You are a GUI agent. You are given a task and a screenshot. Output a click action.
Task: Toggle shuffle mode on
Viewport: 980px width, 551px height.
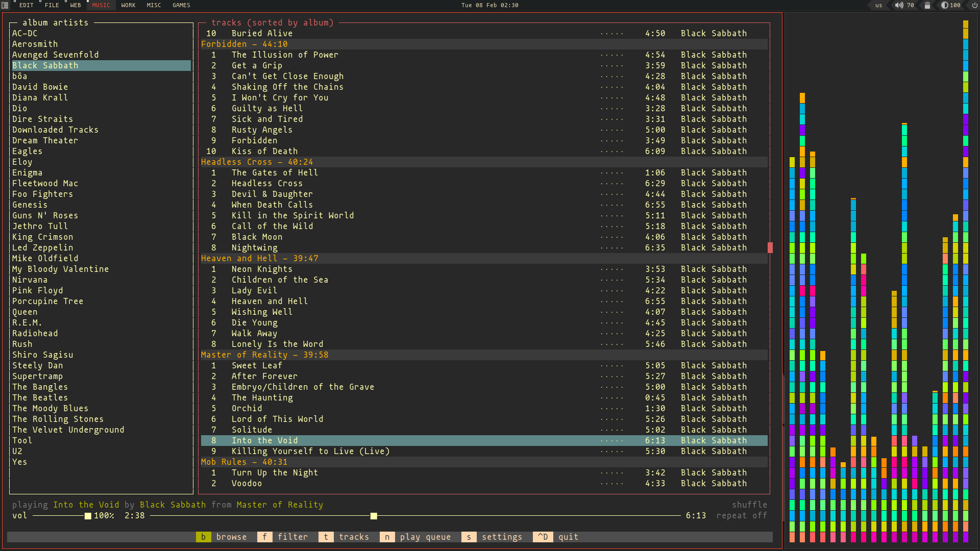[x=749, y=504]
